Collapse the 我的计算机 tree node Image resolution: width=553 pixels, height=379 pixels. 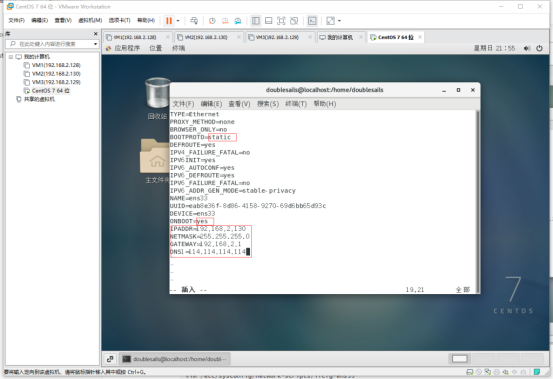click(11, 56)
